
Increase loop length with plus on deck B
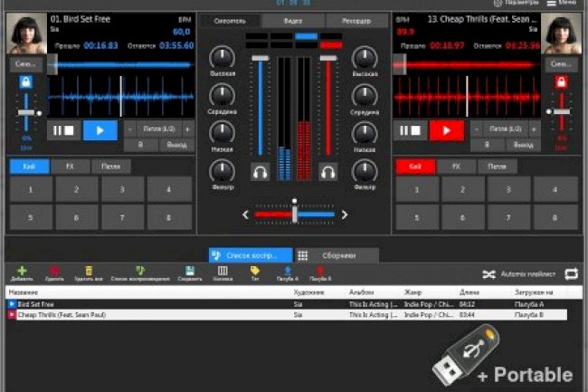click(534, 129)
